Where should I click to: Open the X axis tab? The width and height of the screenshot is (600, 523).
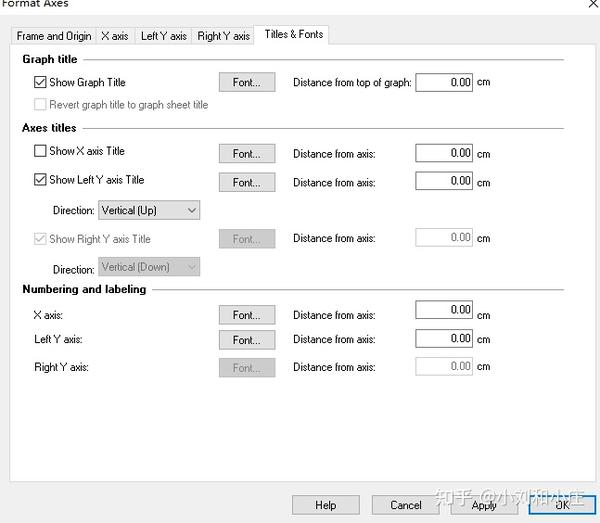coord(114,36)
